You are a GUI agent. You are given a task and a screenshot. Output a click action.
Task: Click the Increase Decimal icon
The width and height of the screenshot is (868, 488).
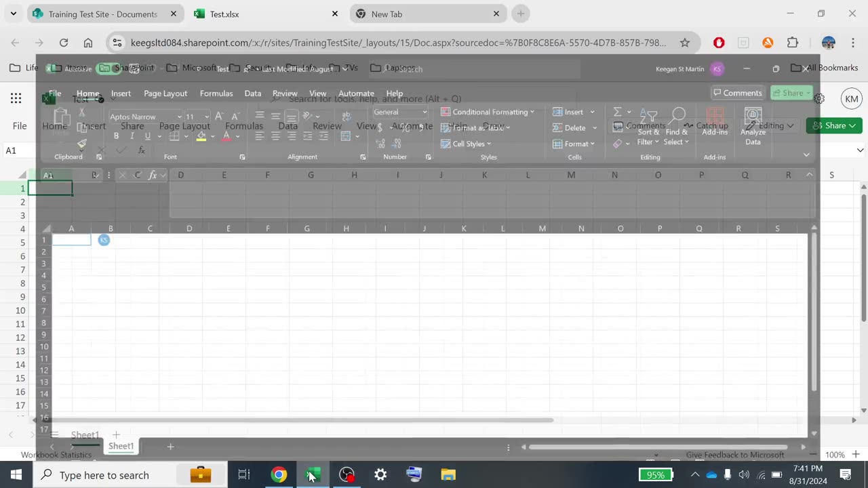[x=380, y=144]
